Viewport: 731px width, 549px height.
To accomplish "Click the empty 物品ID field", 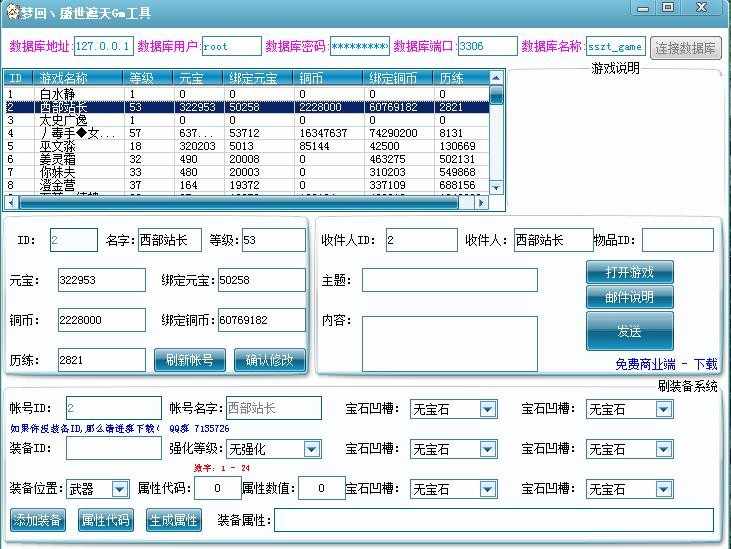I will pos(678,240).
